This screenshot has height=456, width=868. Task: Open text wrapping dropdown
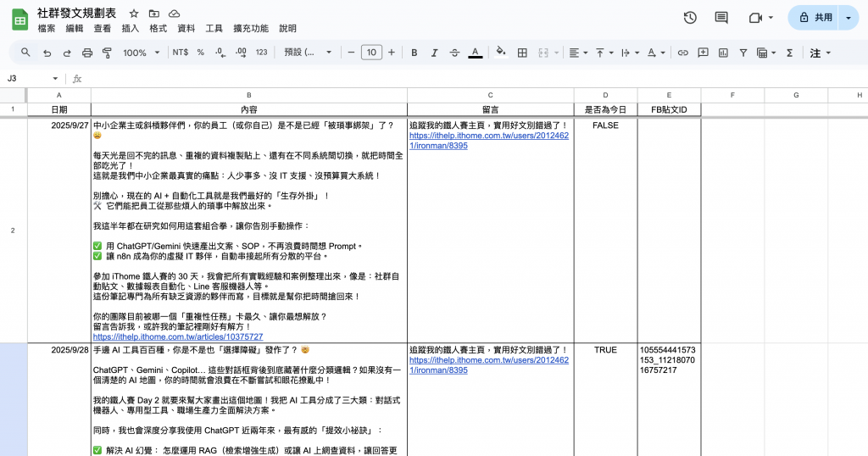(x=630, y=53)
